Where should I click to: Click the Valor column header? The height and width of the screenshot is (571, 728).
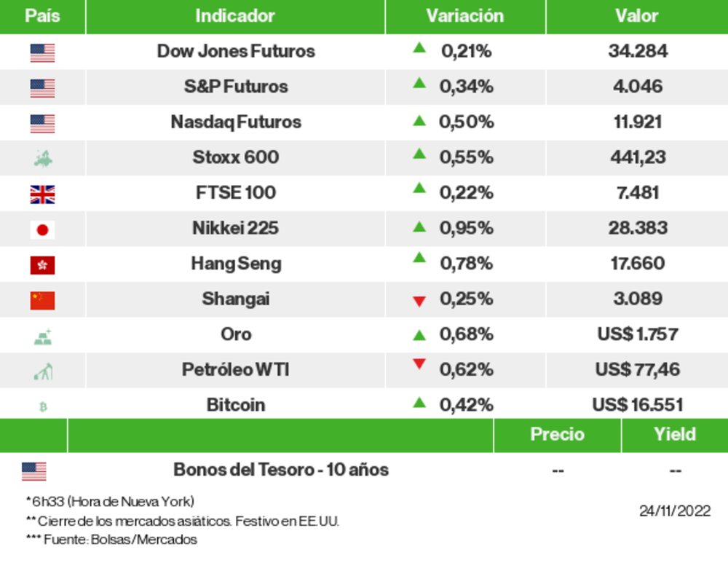tap(636, 16)
